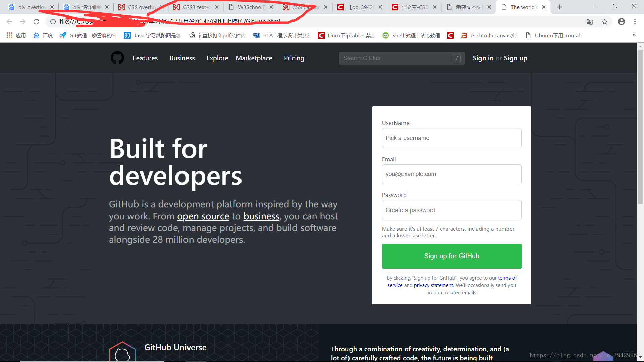Follow the open source link
This screenshot has width=644, height=362.
203,216
